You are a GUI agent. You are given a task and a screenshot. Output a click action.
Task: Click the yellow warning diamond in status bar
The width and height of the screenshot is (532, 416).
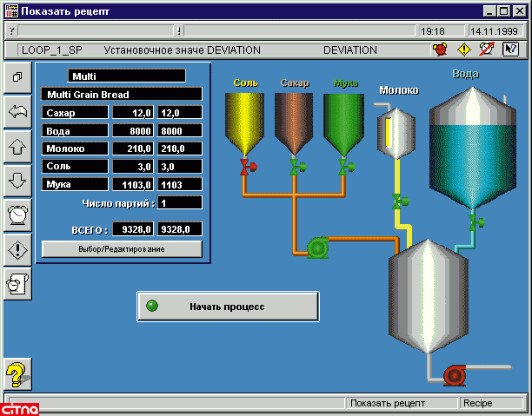464,50
